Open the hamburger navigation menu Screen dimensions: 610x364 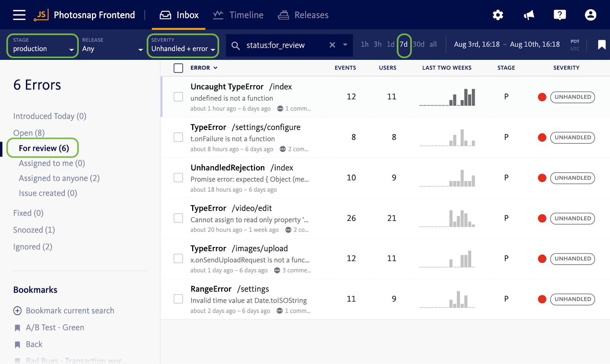pyautogui.click(x=19, y=15)
